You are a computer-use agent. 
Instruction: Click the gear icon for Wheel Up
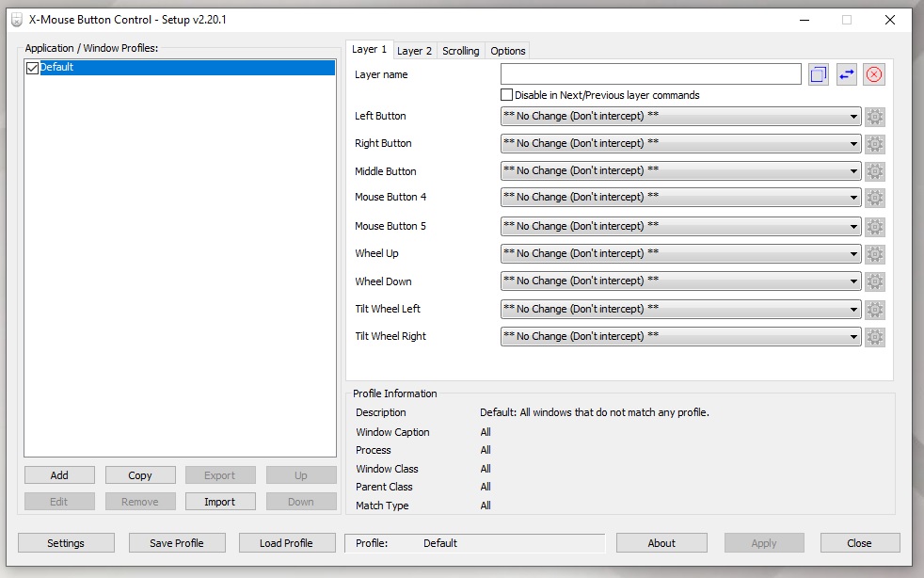(875, 254)
